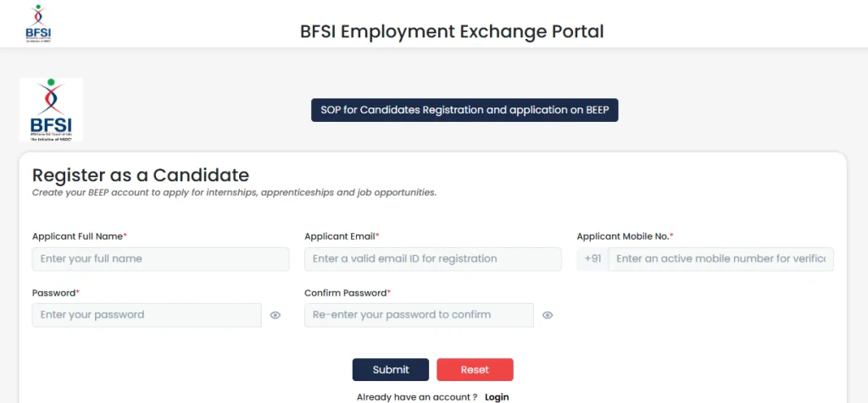The image size is (868, 403).
Task: Focus the Re-enter your password field
Action: (419, 315)
